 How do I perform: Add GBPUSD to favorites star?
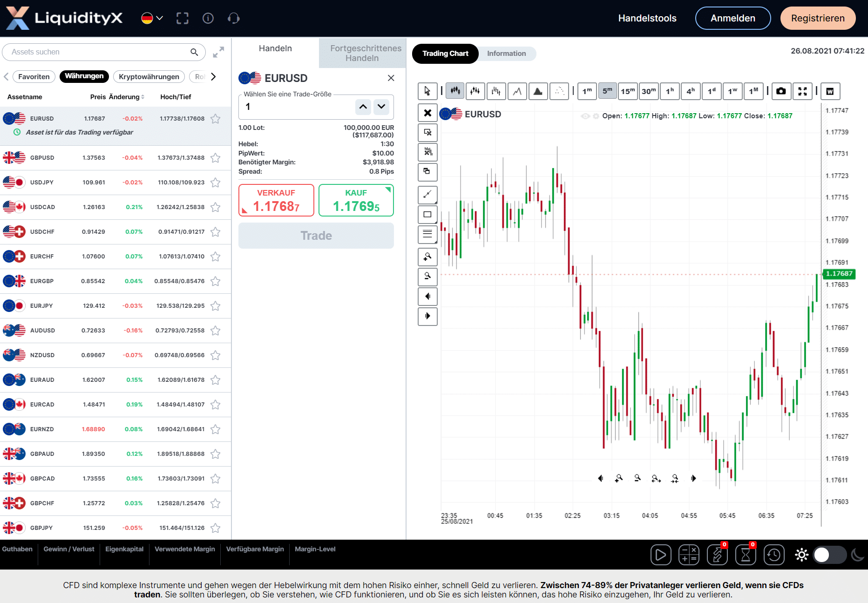215,158
